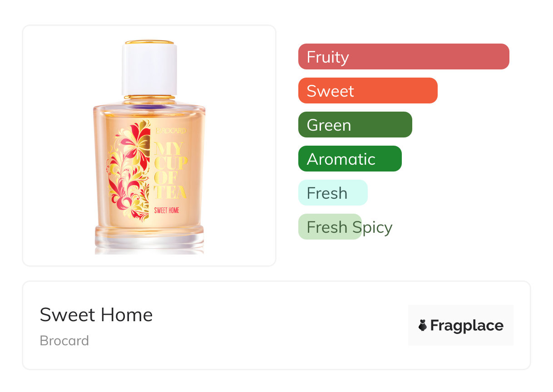Screen dimensions: 553x392
Task: Click the gold BROCARD text on the bottle
Action: (171, 131)
